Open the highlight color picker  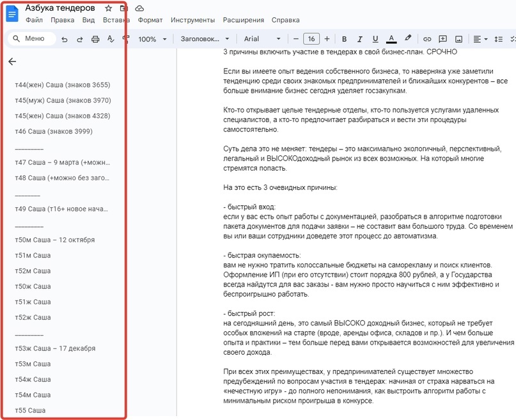pyautogui.click(x=408, y=38)
